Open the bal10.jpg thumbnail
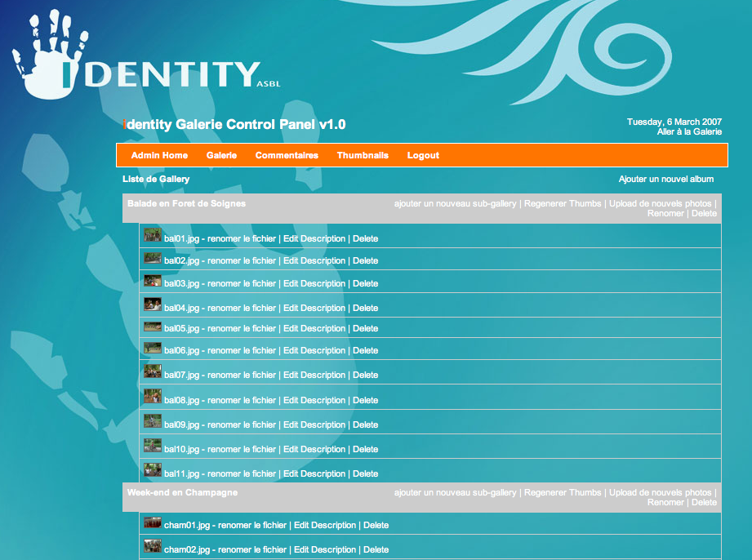 (x=153, y=446)
